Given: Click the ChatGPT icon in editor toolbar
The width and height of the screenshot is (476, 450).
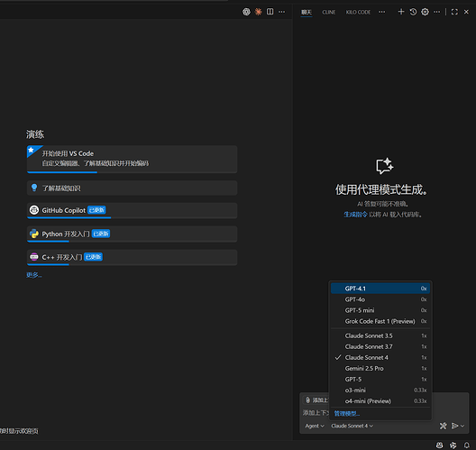Looking at the screenshot, I should coord(246,12).
